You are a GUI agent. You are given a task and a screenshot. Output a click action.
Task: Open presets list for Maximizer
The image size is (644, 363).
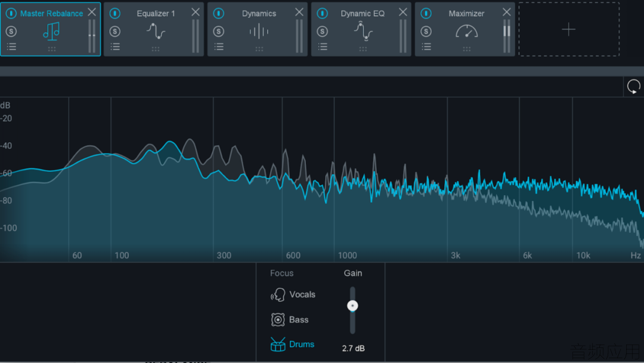(x=427, y=47)
